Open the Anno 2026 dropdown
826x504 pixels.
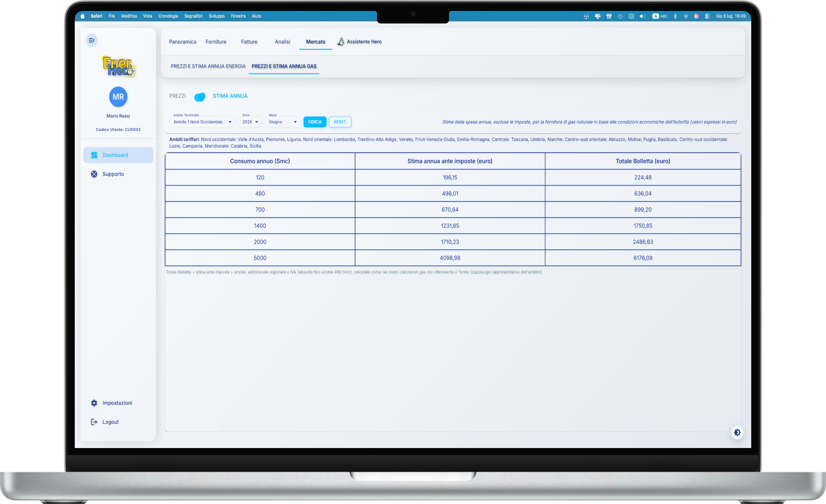pos(250,122)
